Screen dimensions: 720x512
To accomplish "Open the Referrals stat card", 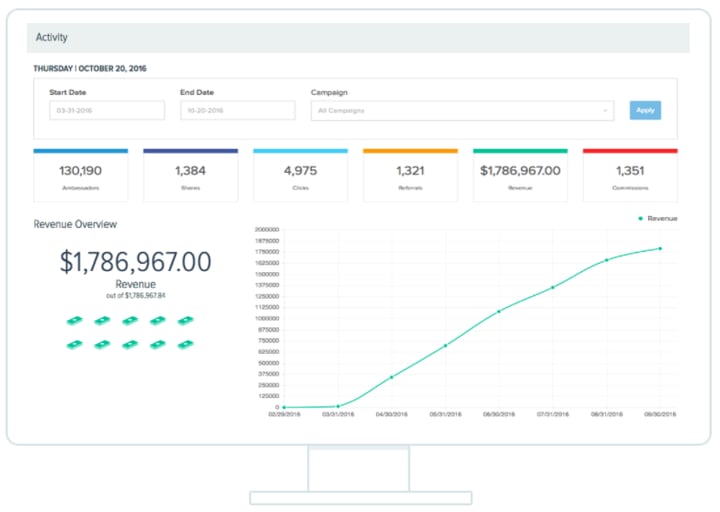I will click(x=410, y=175).
